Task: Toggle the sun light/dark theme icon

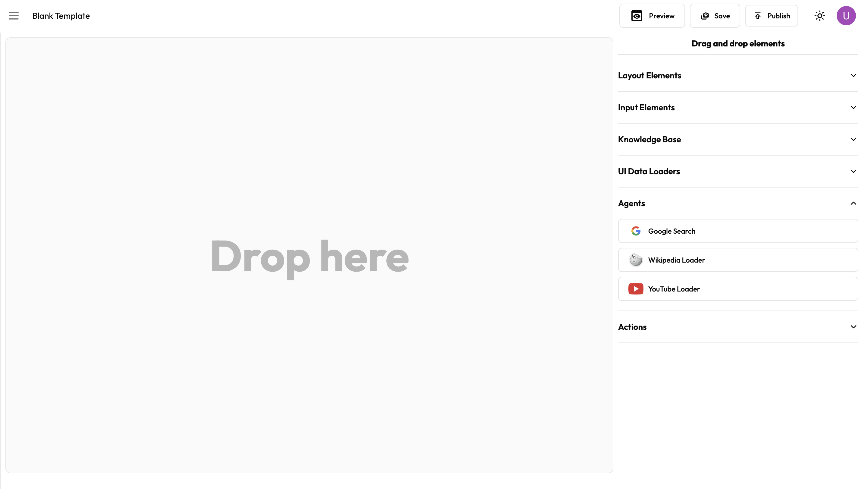Action: [819, 16]
